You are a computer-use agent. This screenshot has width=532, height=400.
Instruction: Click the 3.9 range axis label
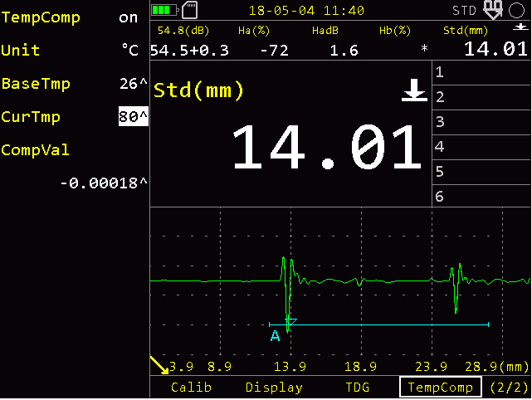pos(182,367)
